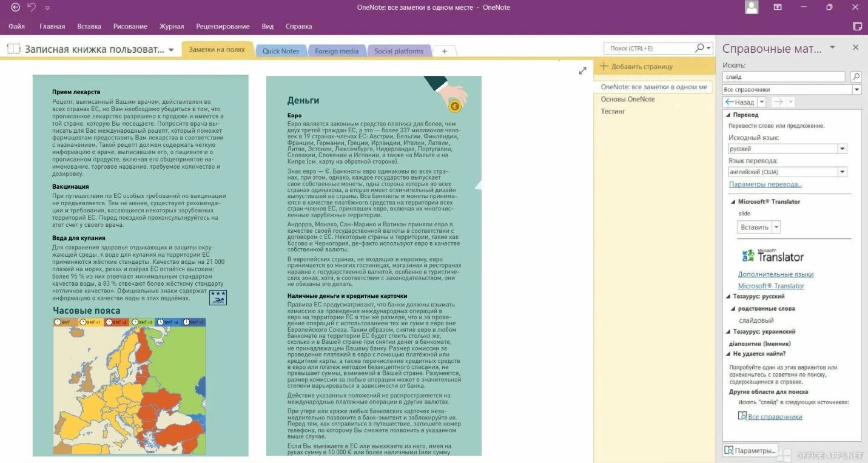Collapse the Тезаурус: украинский section
Viewport: 868px width, 463px height.
[x=728, y=332]
